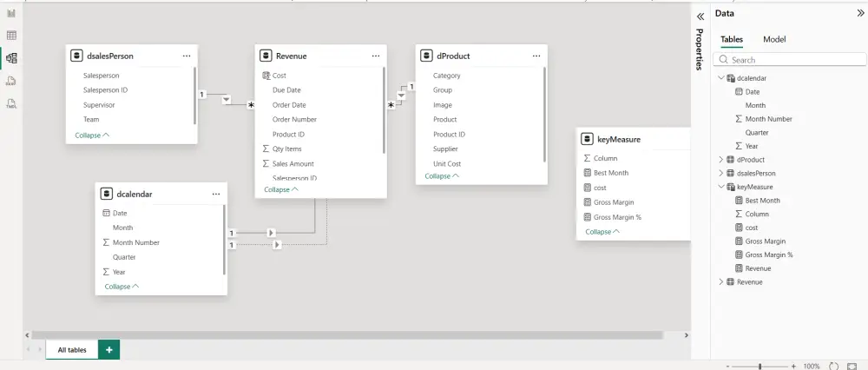Viewport: 868px width, 370px height.
Task: Select Salesperson ID field in dsalesPerson card
Action: tap(105, 89)
